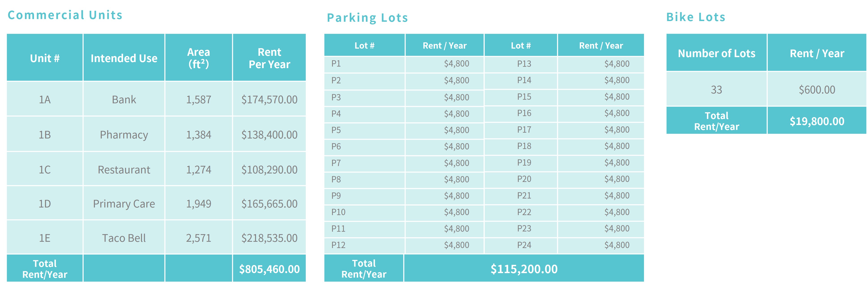Select the Intended Use column header

[124, 58]
